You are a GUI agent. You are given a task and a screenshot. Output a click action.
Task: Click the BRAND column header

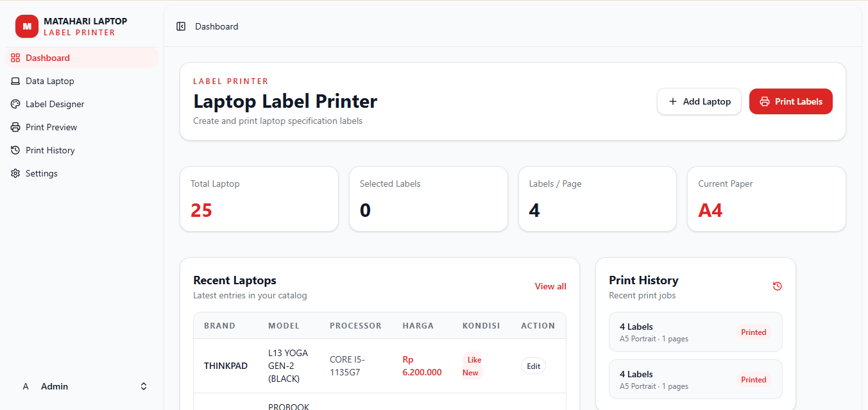(219, 325)
